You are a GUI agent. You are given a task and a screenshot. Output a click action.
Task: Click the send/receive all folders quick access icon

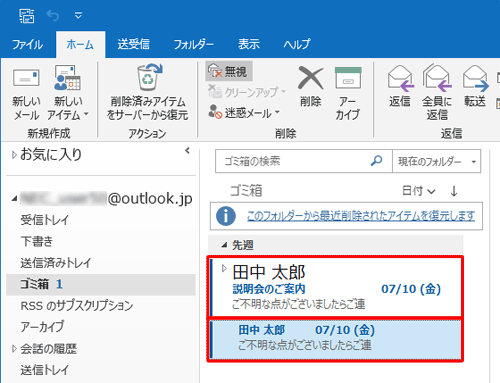click(27, 16)
